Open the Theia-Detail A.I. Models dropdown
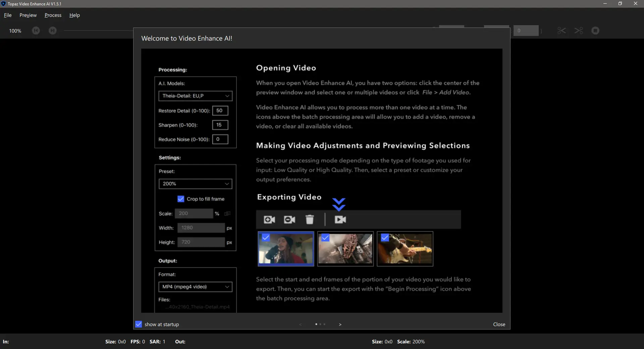Viewport: 644px width, 349px height. [x=195, y=96]
